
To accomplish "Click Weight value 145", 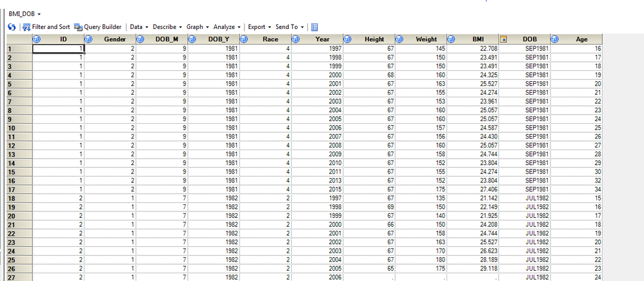I will [421, 48].
